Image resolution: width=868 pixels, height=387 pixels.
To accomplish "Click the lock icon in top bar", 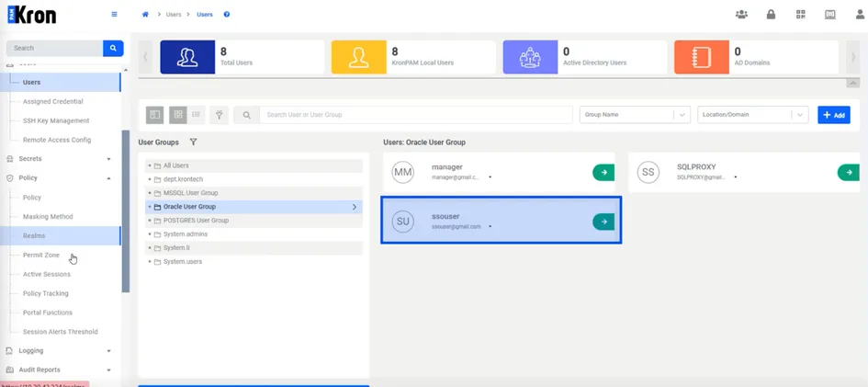I will pyautogui.click(x=771, y=15).
